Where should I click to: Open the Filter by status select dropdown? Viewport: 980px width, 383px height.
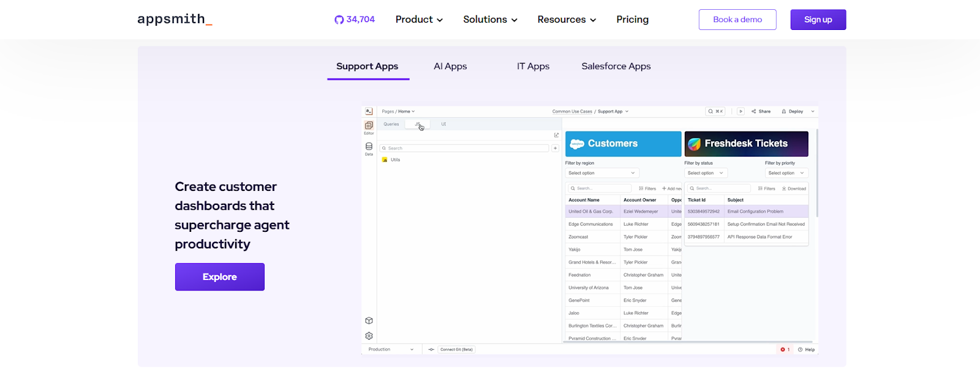tap(706, 173)
